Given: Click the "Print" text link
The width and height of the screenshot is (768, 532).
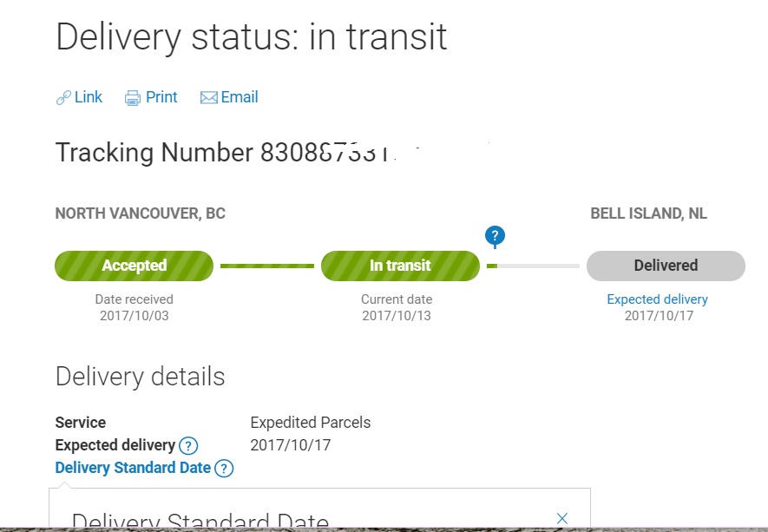Looking at the screenshot, I should coord(161,97).
